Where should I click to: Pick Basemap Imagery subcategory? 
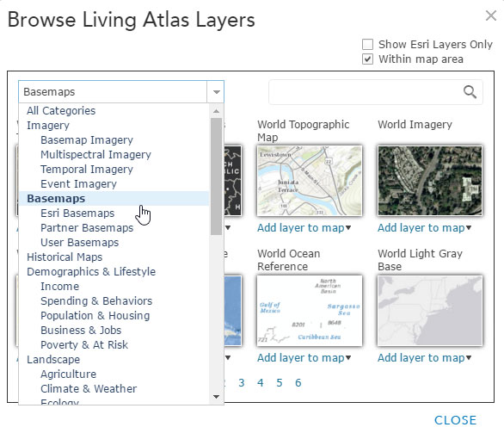[x=87, y=140]
